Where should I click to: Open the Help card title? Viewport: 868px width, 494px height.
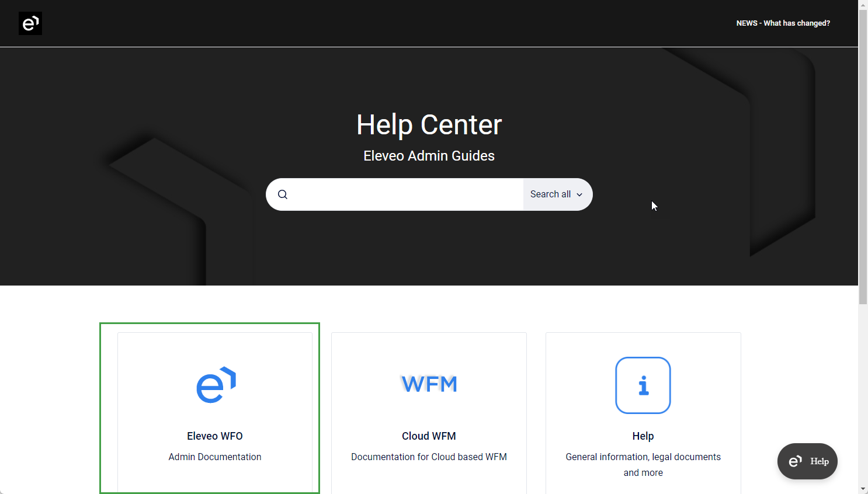click(x=643, y=436)
